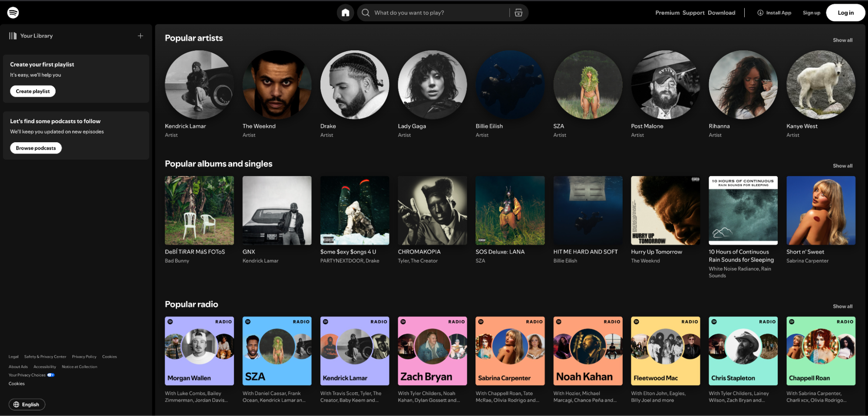The height and width of the screenshot is (416, 868).
Task: Show all Popular albums and singles
Action: click(x=842, y=166)
